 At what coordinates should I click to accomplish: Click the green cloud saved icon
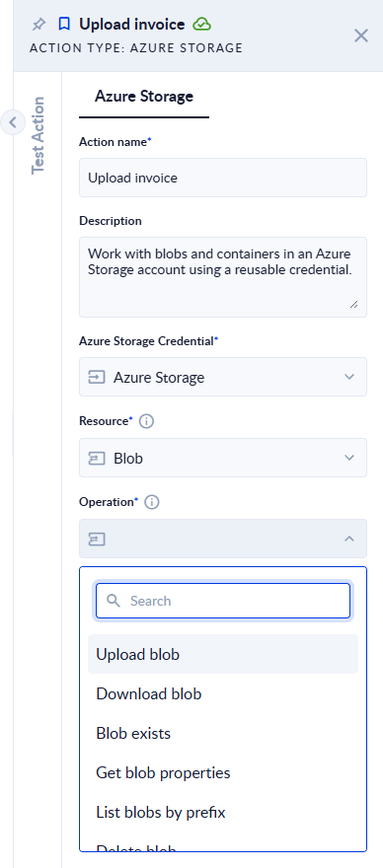(x=201, y=25)
